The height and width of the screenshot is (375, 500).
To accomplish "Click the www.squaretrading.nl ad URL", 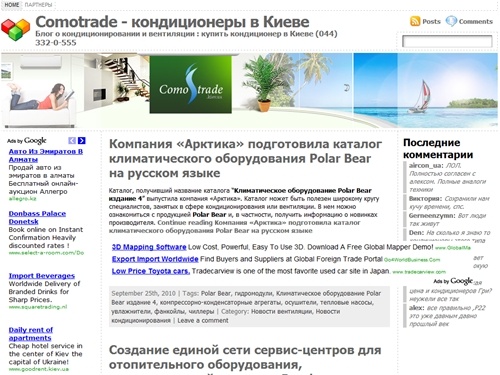I will pos(38,307).
